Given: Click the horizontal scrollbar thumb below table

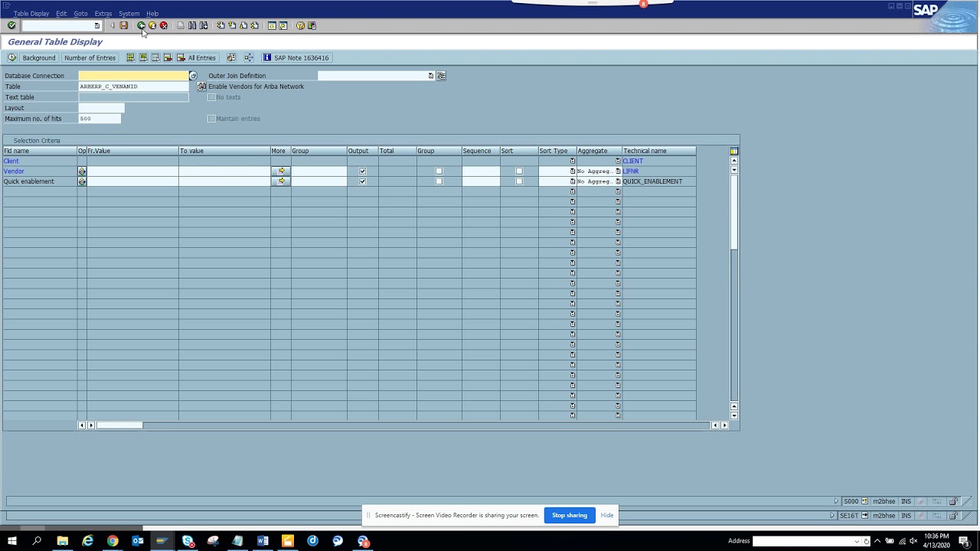Looking at the screenshot, I should pos(119,425).
